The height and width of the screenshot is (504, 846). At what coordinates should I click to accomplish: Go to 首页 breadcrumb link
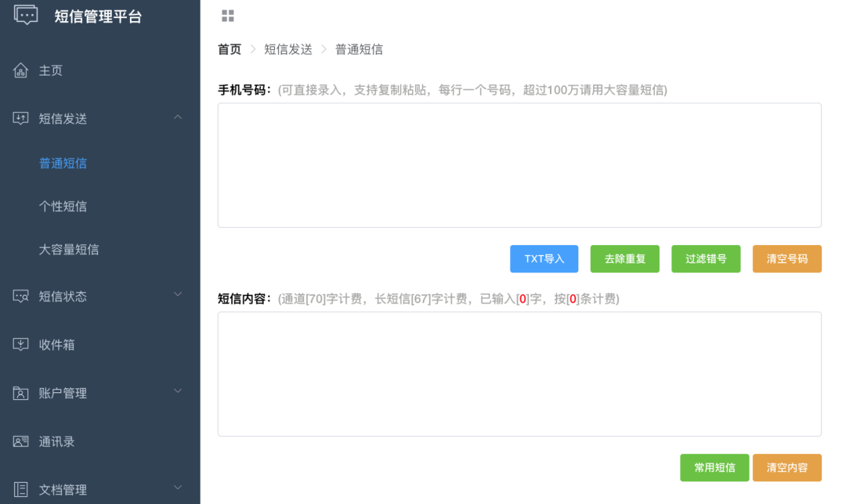coord(230,49)
